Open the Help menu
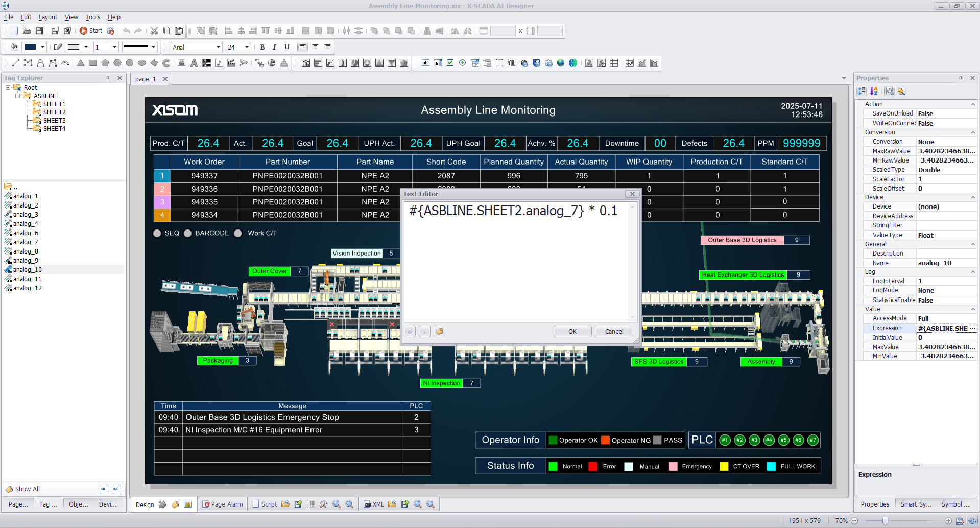Screen dimensions: 980x528 tap(114, 17)
